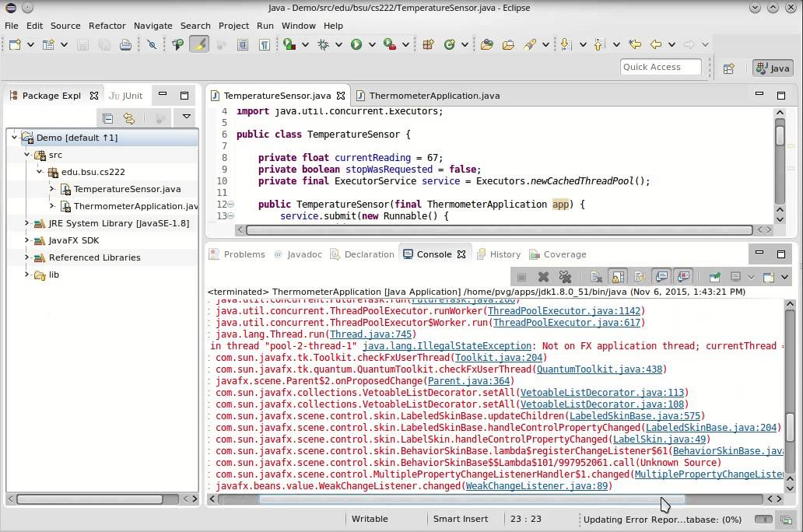Open the WeakChangeListener.java:89 link
The height and width of the screenshot is (532, 803).
tap(537, 486)
